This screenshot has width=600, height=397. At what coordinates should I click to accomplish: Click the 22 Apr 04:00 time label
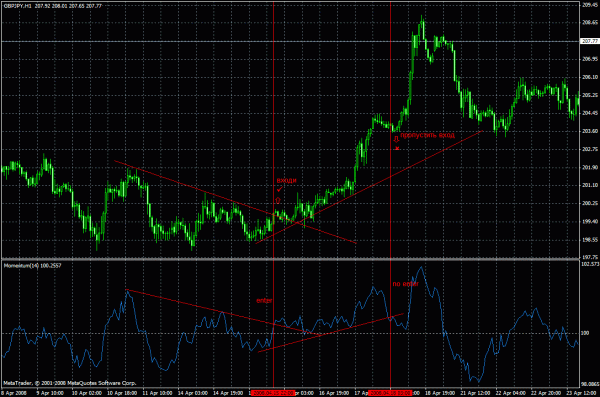coord(511,393)
